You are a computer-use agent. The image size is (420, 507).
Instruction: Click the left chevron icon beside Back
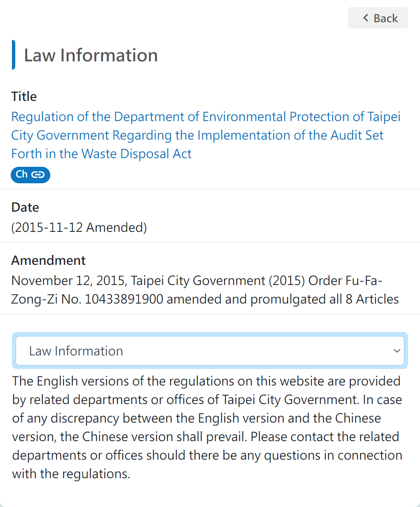click(x=365, y=18)
